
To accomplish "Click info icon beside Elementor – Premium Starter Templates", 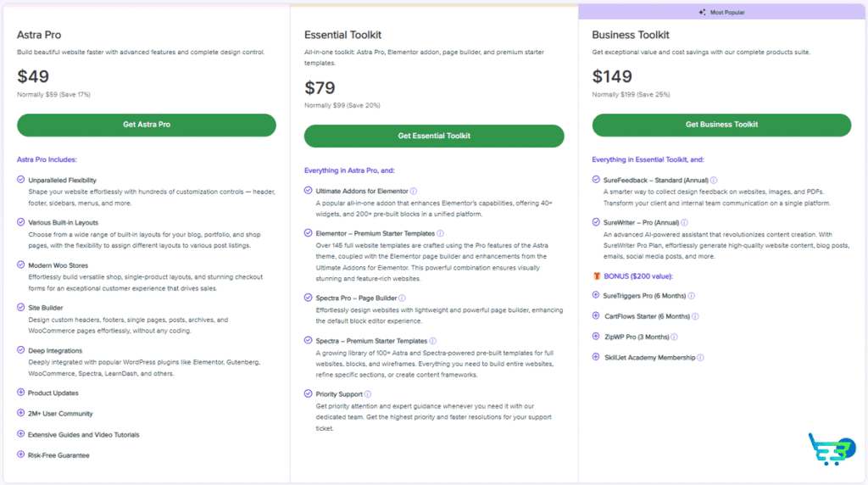I will pos(440,234).
